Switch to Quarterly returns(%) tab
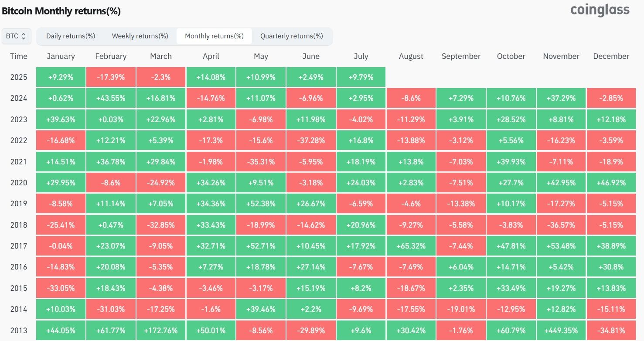The height and width of the screenshot is (341, 644). (292, 36)
